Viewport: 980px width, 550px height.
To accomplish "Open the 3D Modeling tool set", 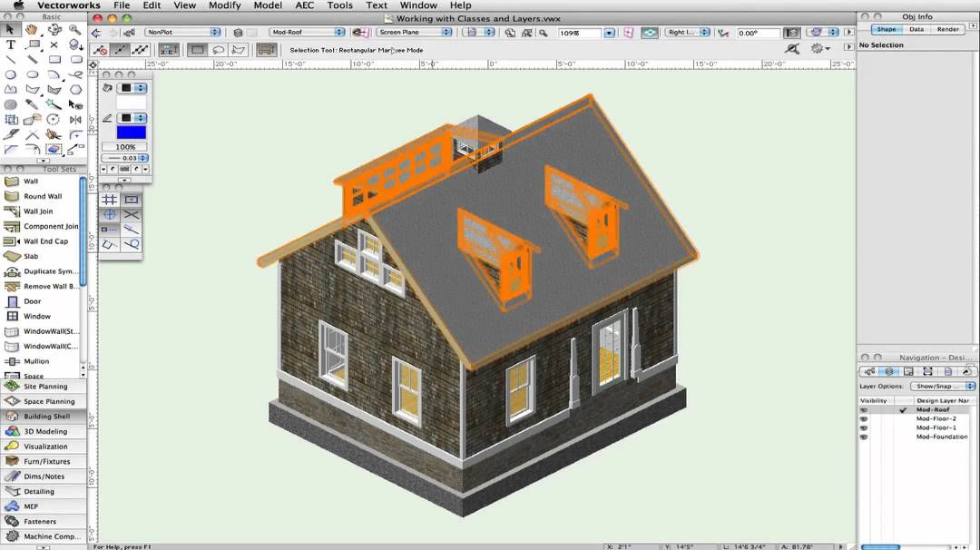I will click(44, 431).
